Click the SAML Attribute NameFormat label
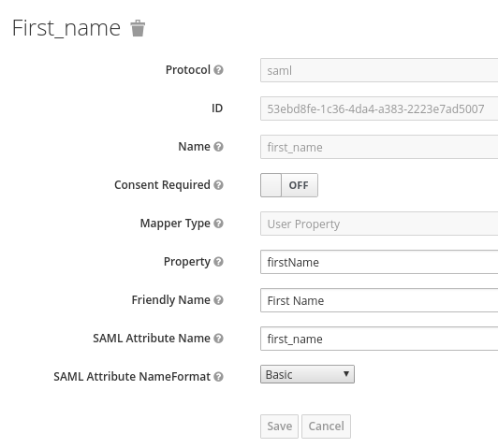This screenshot has height=448, width=498. [x=132, y=377]
